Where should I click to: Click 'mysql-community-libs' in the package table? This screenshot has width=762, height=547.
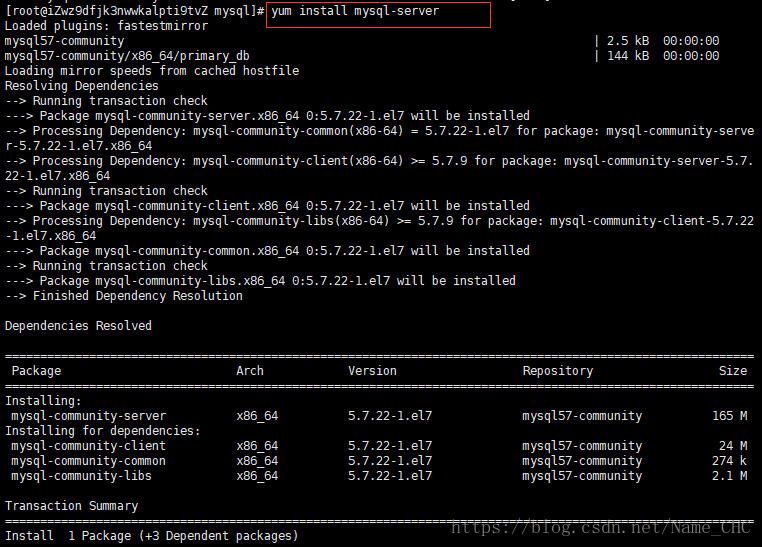pos(82,476)
